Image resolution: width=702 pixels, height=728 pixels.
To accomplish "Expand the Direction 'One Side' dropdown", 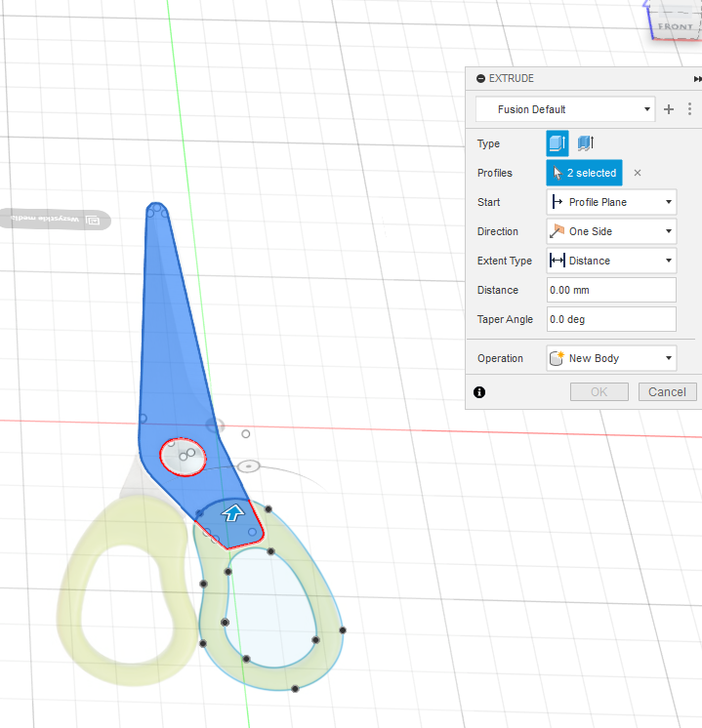I will pos(611,231).
